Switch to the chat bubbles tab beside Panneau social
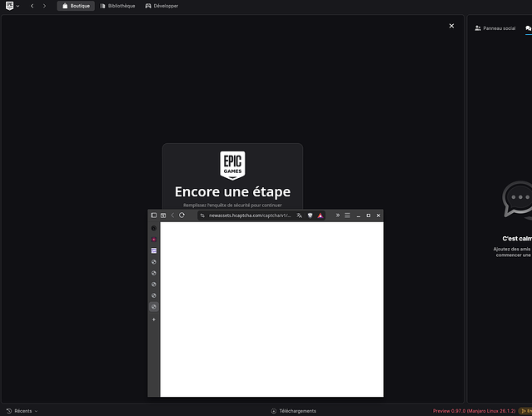Viewport: 532px width, 416px height. point(529,28)
